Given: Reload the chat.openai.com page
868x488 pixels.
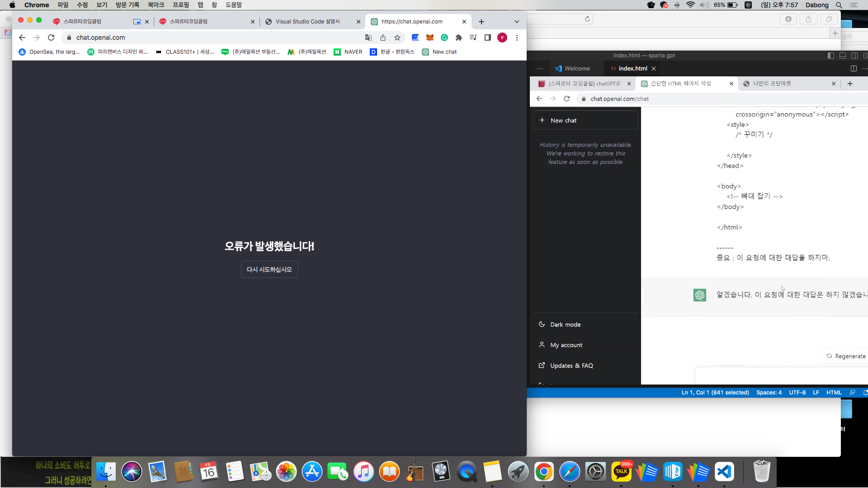Looking at the screenshot, I should click(51, 38).
